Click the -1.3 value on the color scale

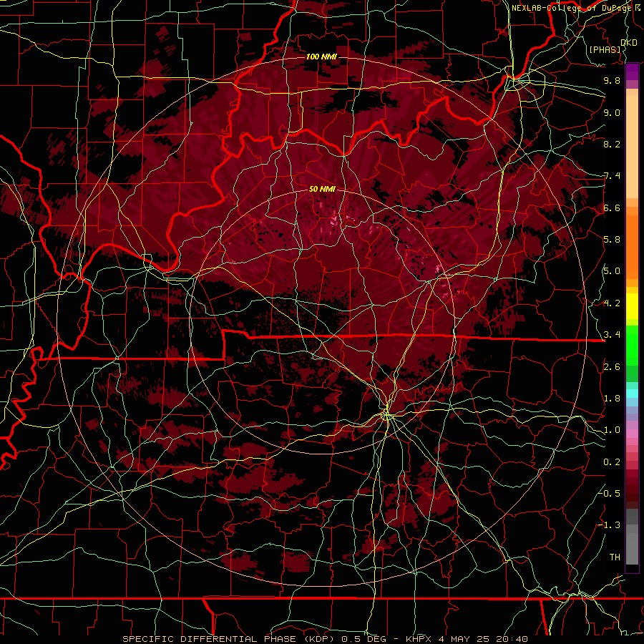click(610, 525)
